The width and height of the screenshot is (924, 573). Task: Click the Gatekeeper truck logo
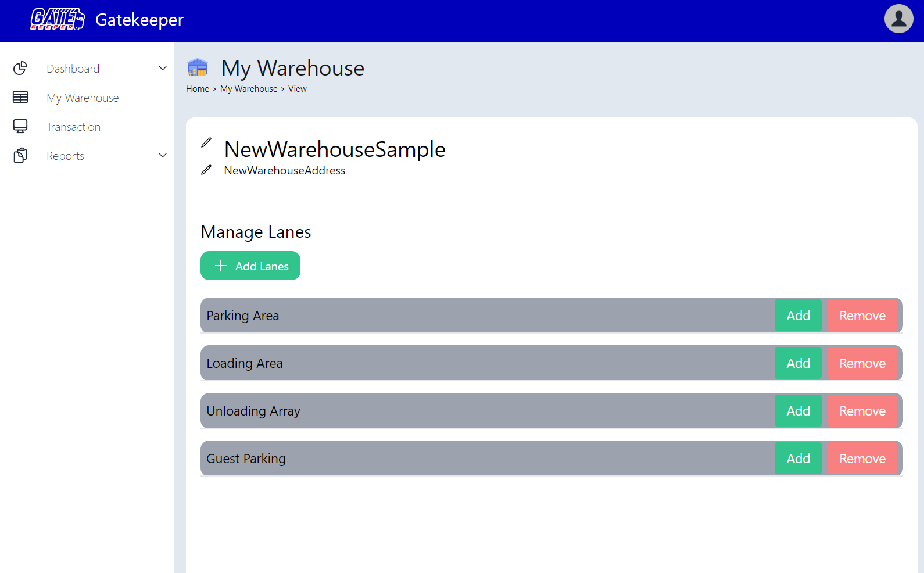pos(58,19)
